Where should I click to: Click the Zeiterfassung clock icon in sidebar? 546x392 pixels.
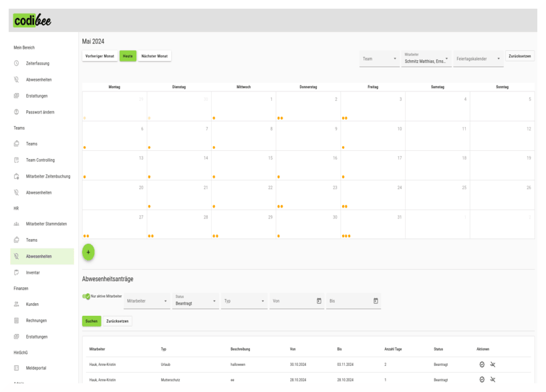tap(16, 63)
